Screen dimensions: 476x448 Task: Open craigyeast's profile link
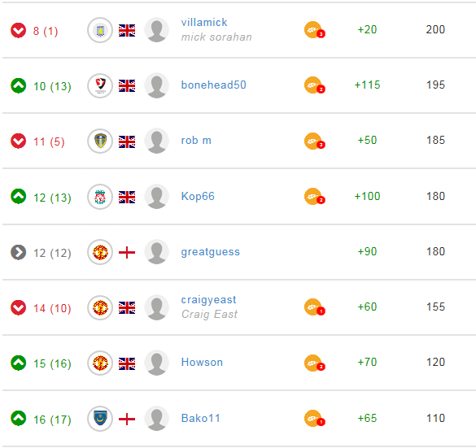(208, 300)
